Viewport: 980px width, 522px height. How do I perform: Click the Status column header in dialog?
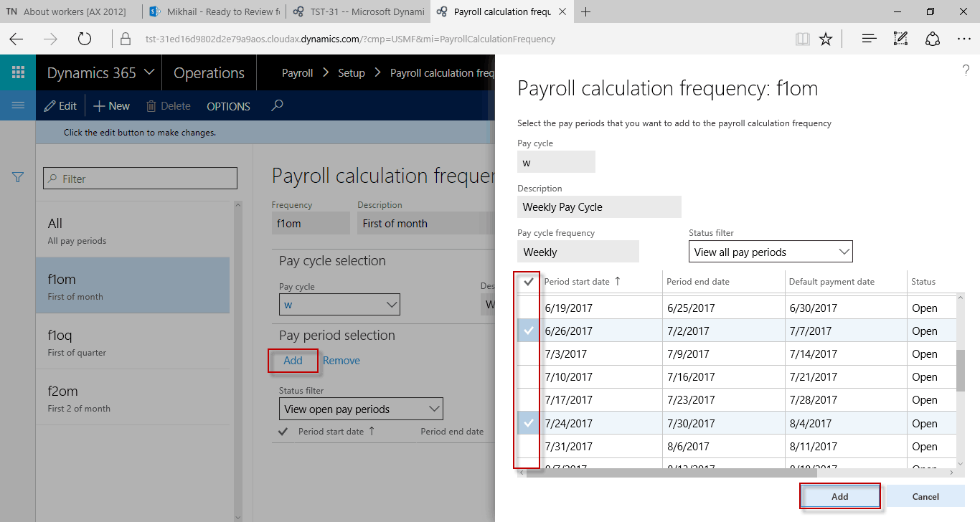pos(923,282)
